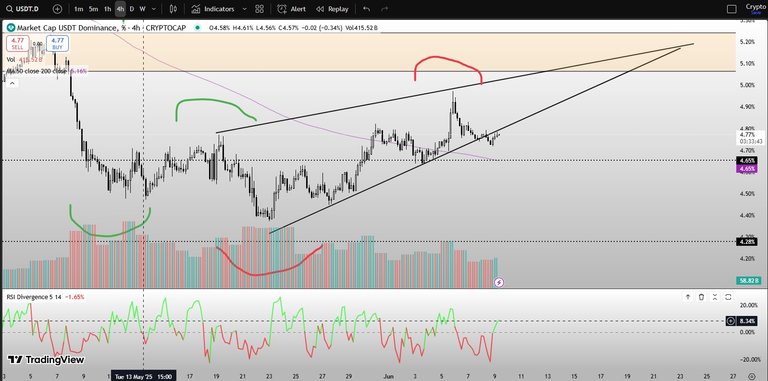
Task: Click the green market status dot
Action: (x=197, y=28)
